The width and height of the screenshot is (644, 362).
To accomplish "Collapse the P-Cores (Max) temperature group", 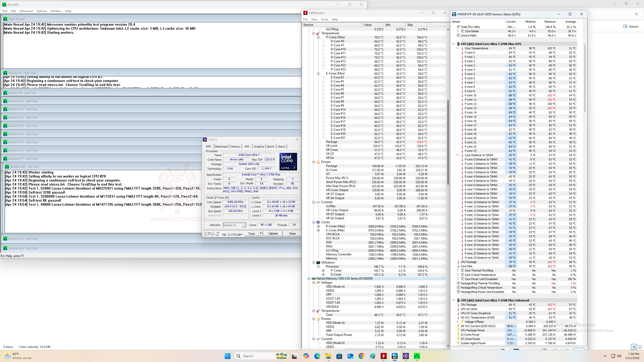I will pos(318,37).
